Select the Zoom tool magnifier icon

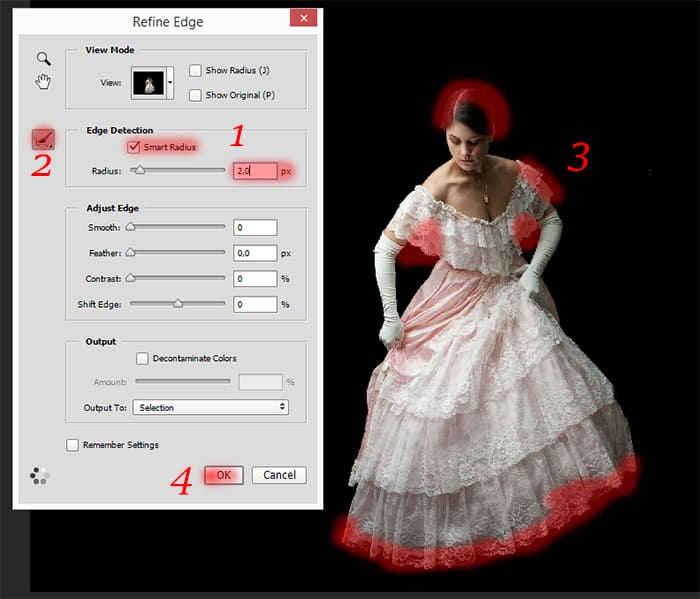pos(43,58)
